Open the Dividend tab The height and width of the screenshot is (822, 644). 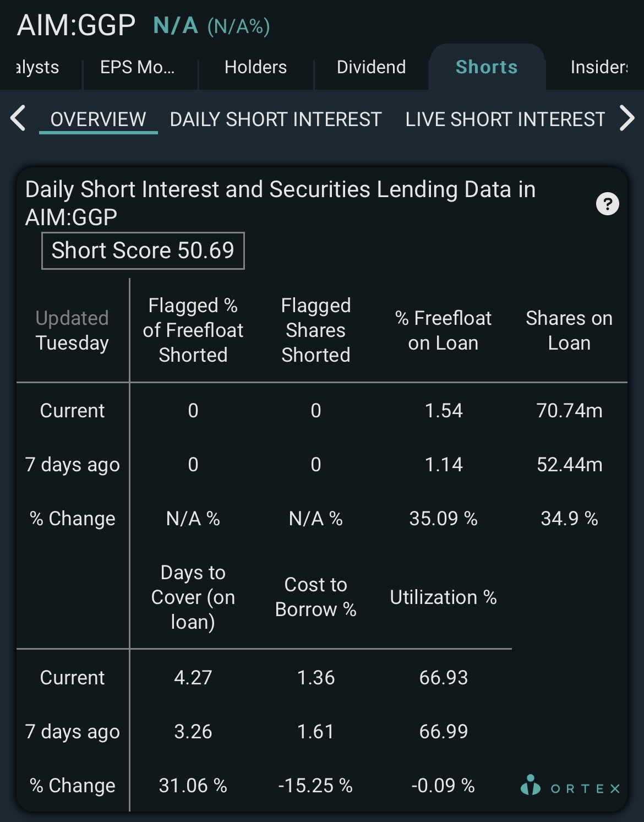(x=371, y=67)
